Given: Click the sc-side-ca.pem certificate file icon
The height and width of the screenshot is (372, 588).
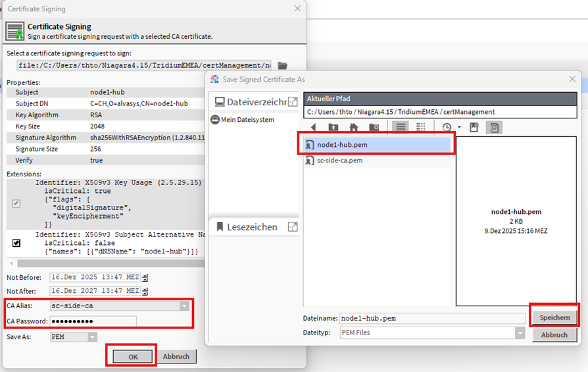Looking at the screenshot, I should 309,161.
